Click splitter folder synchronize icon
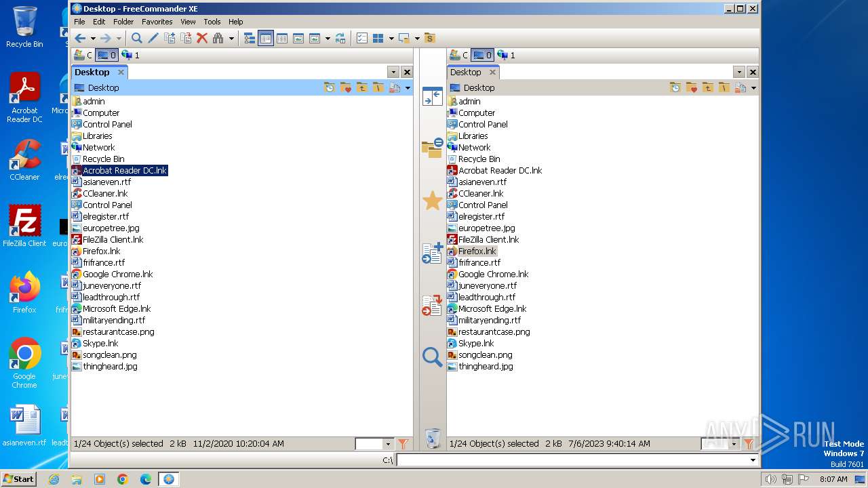Image resolution: width=868 pixels, height=488 pixels. click(x=432, y=148)
